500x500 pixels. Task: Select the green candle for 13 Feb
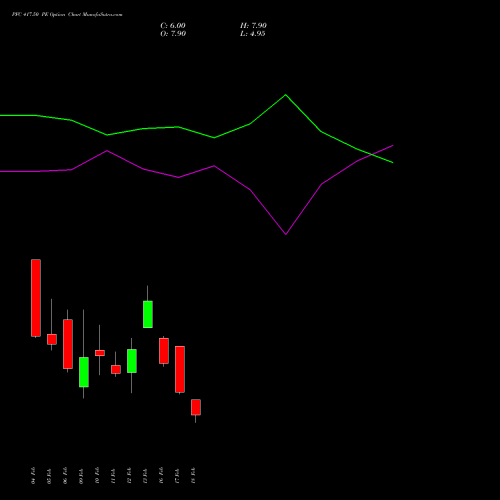pos(148,314)
